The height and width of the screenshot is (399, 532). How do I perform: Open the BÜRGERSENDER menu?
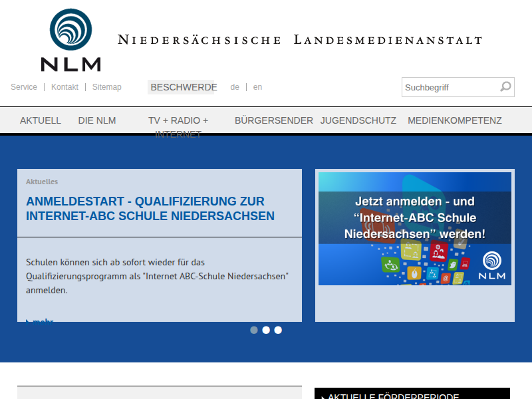coord(274,120)
